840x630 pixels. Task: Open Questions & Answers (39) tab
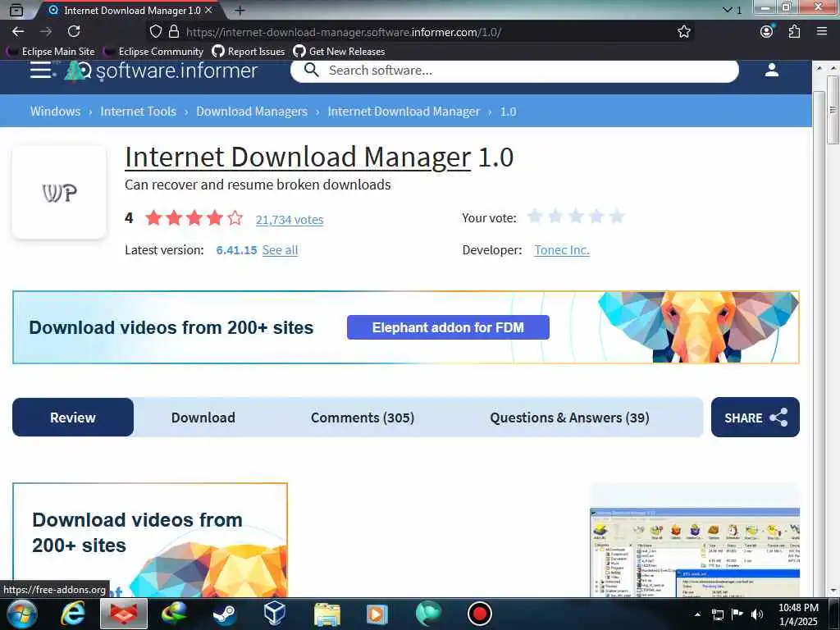point(569,418)
